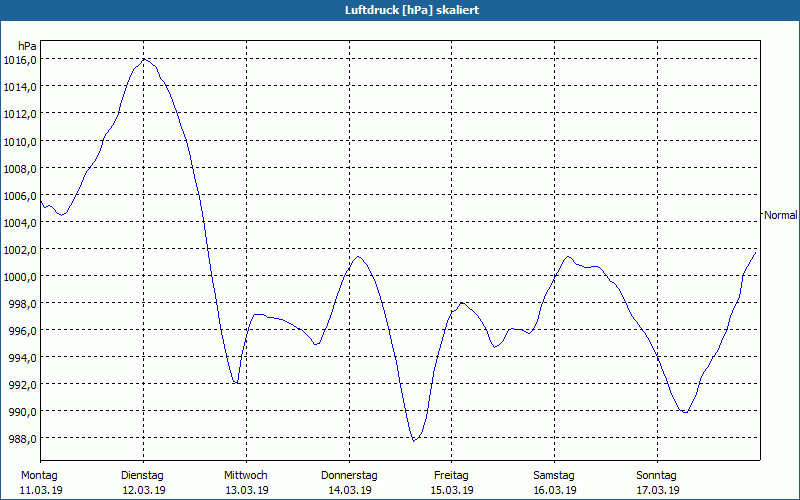Click the 1000,0 axis value
This screenshot has height=500, width=800.
[20, 277]
